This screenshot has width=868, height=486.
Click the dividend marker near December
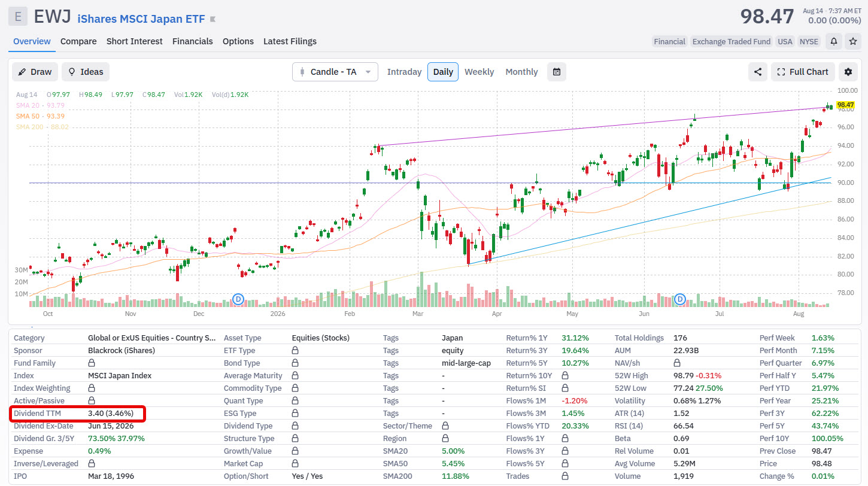[x=238, y=299]
